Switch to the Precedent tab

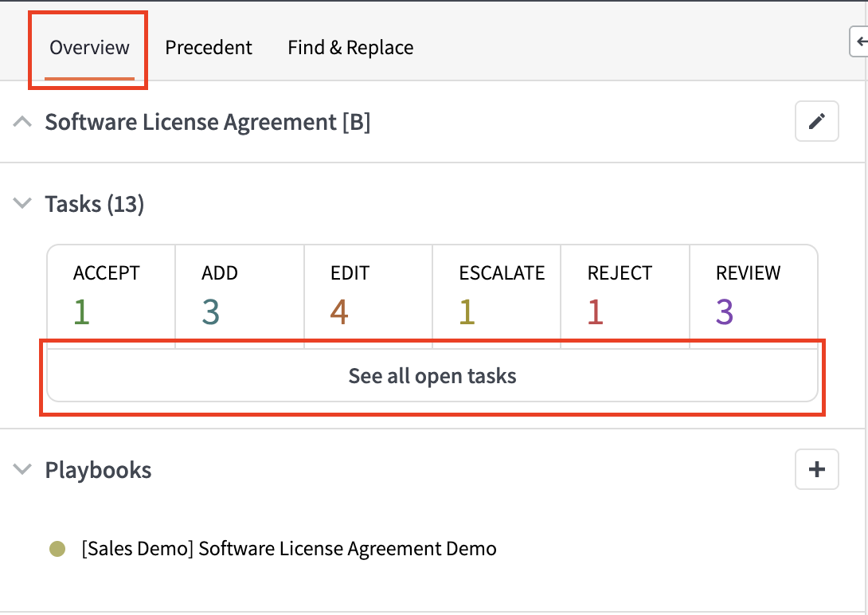[209, 48]
